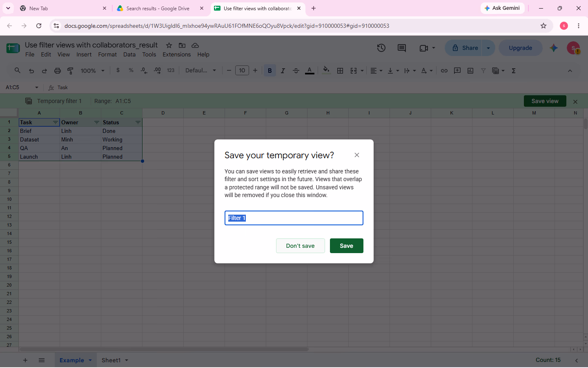
Task: Open the comments icon
Action: [402, 48]
